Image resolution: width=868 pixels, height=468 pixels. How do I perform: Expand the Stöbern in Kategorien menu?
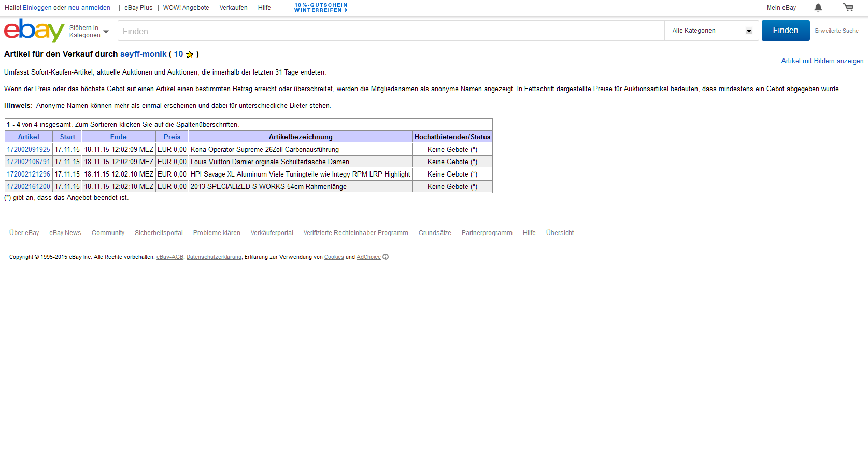[x=89, y=32]
